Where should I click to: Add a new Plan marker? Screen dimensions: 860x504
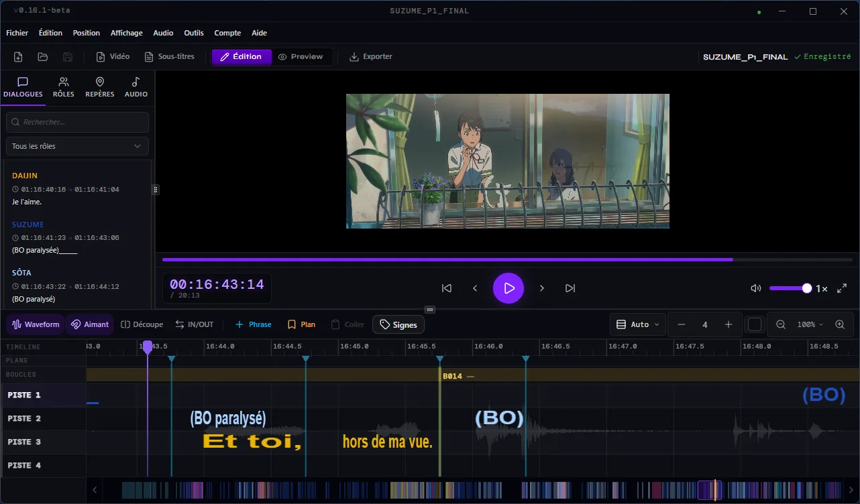pos(301,324)
